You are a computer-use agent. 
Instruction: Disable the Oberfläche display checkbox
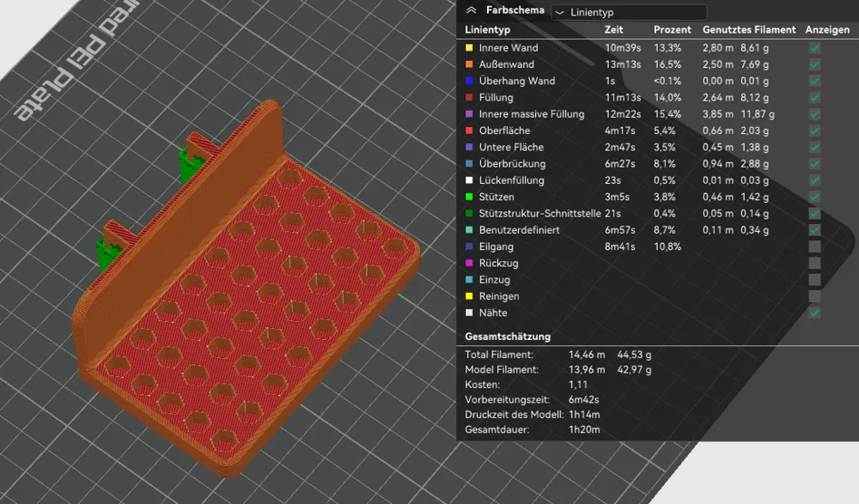(x=813, y=131)
